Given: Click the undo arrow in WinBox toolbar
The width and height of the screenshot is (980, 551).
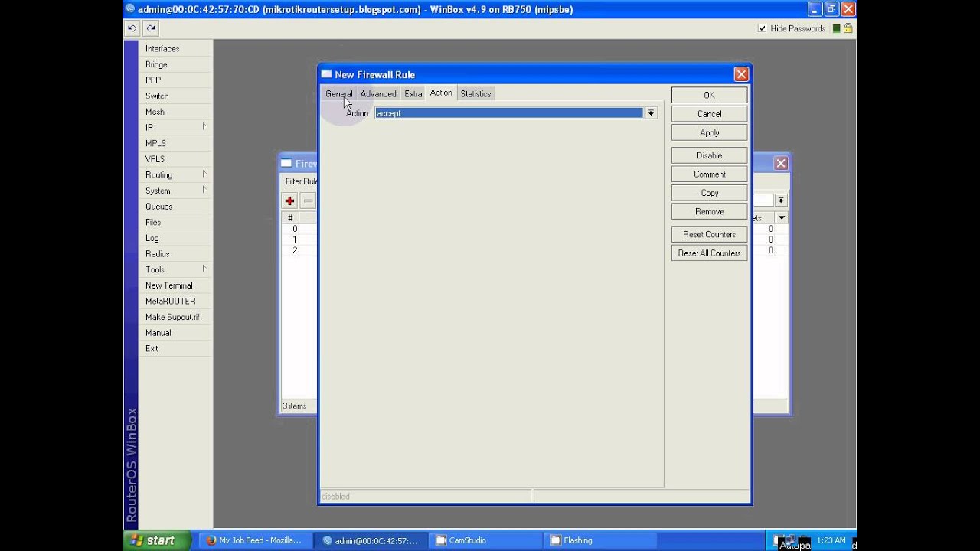Looking at the screenshot, I should [132, 28].
